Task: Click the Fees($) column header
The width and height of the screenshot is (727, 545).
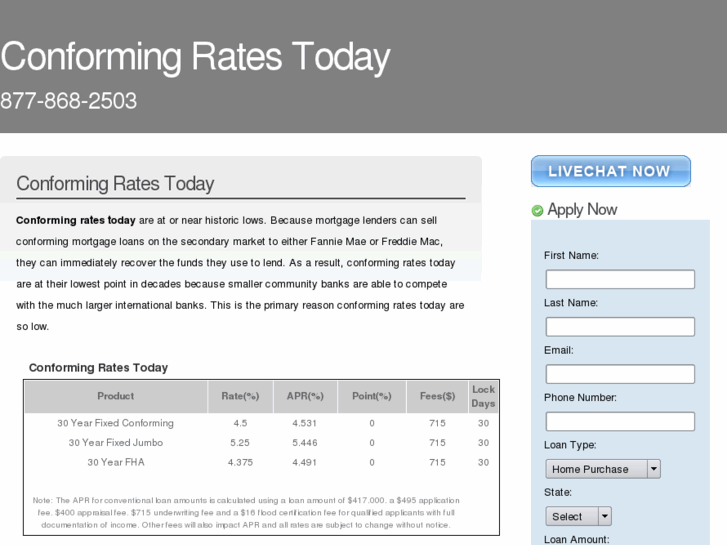Action: pyautogui.click(x=437, y=397)
